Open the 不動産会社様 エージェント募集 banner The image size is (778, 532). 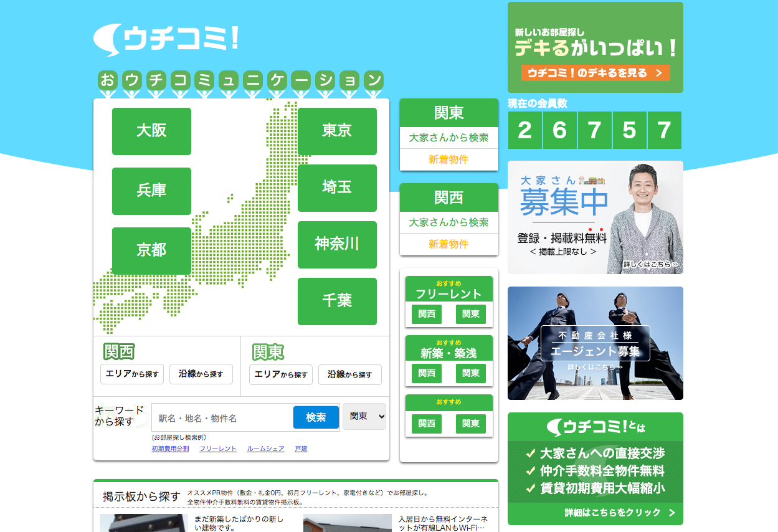pos(595,343)
